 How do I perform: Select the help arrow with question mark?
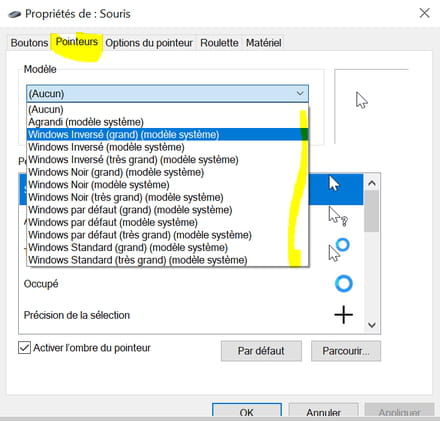tap(338, 216)
